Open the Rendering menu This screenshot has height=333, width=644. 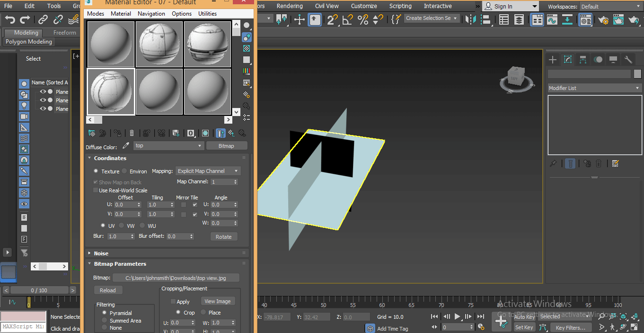pyautogui.click(x=290, y=6)
